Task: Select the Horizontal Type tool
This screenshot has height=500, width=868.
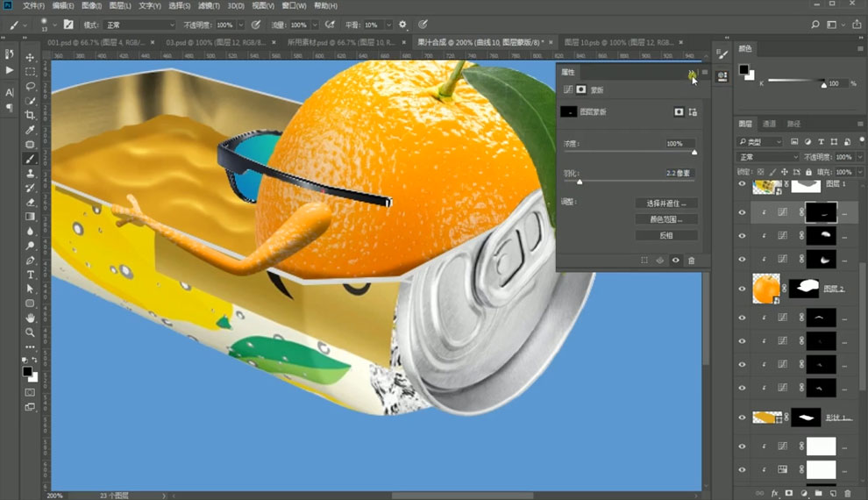Action: point(30,275)
